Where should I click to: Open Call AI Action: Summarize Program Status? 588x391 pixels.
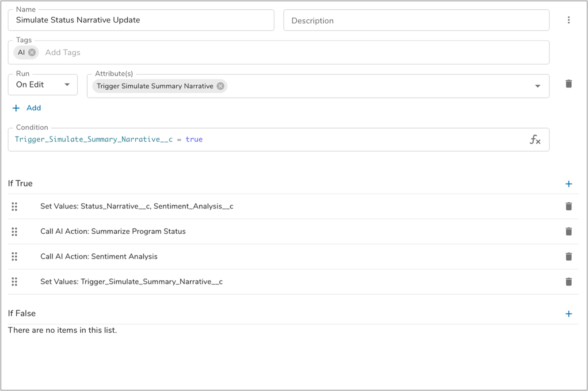(x=113, y=232)
